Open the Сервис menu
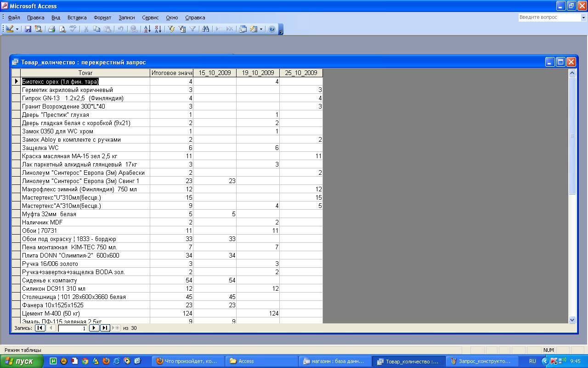 click(x=150, y=17)
